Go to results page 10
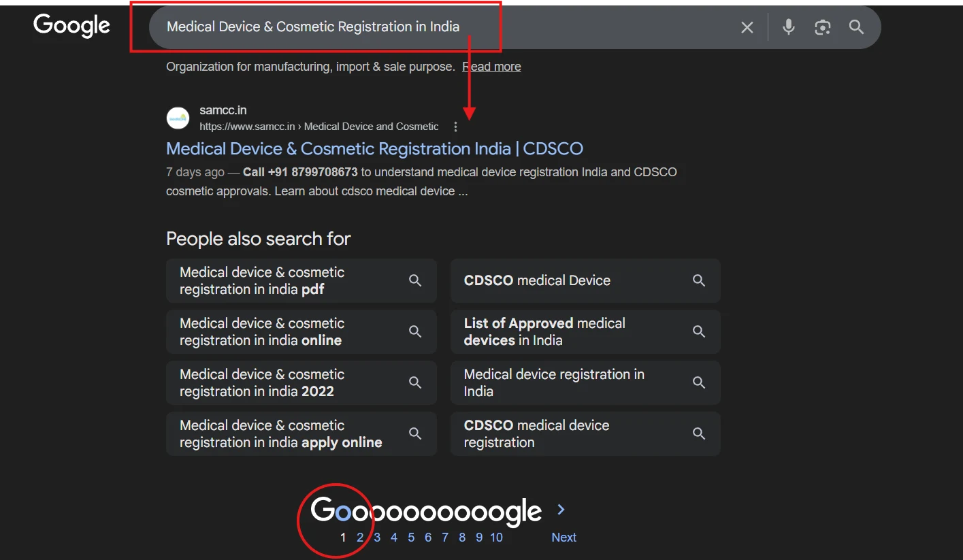The image size is (963, 560). 496,538
